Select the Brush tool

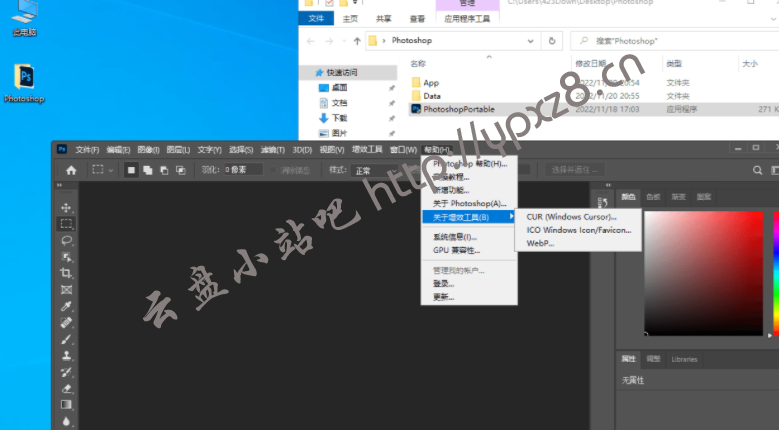coord(66,340)
